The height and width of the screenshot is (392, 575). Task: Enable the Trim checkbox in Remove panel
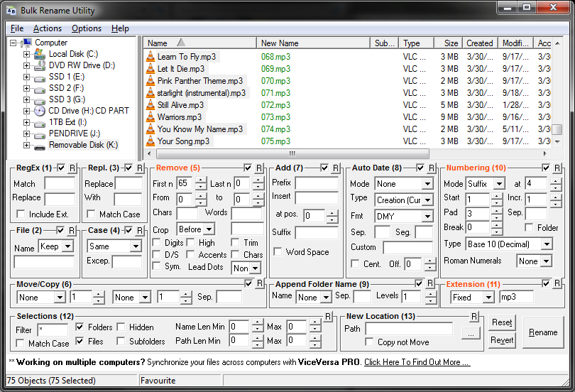pyautogui.click(x=235, y=243)
